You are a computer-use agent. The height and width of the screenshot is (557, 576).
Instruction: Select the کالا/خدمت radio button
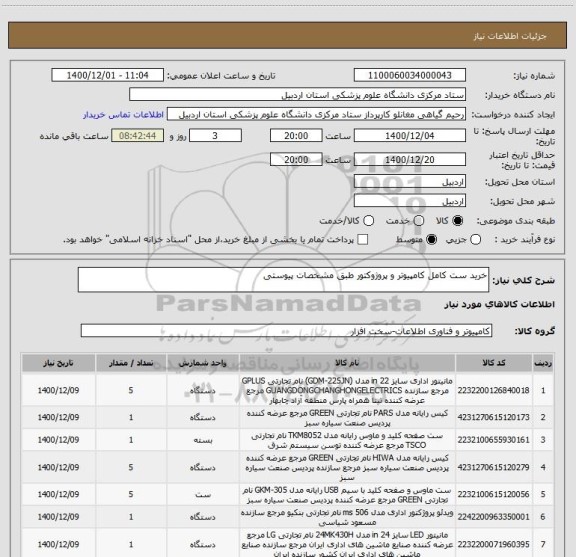pos(368,220)
